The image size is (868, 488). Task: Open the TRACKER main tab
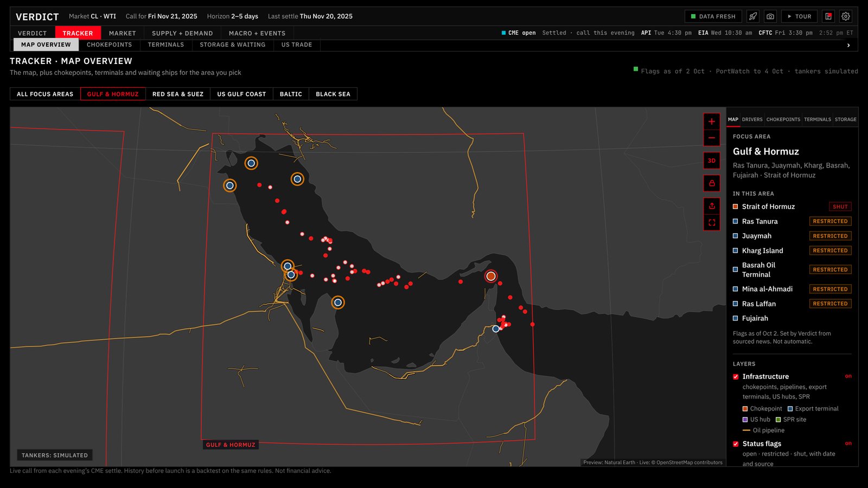click(x=78, y=33)
